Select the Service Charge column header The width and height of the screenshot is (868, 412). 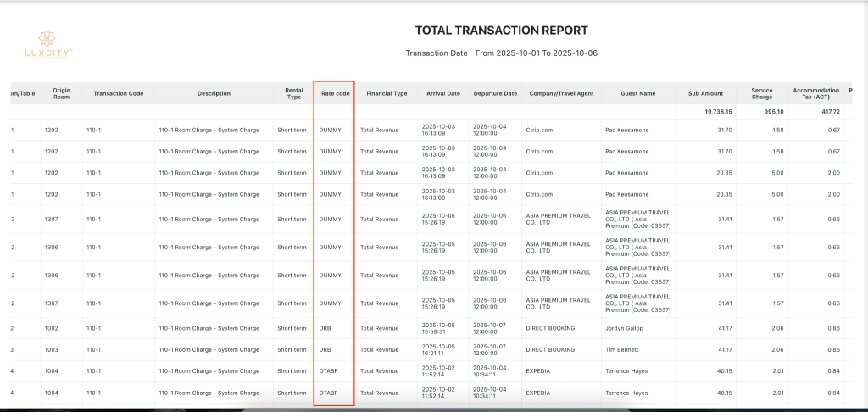[x=761, y=93]
